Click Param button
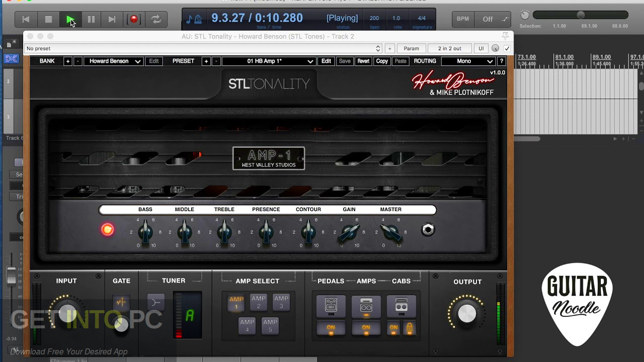 click(411, 48)
